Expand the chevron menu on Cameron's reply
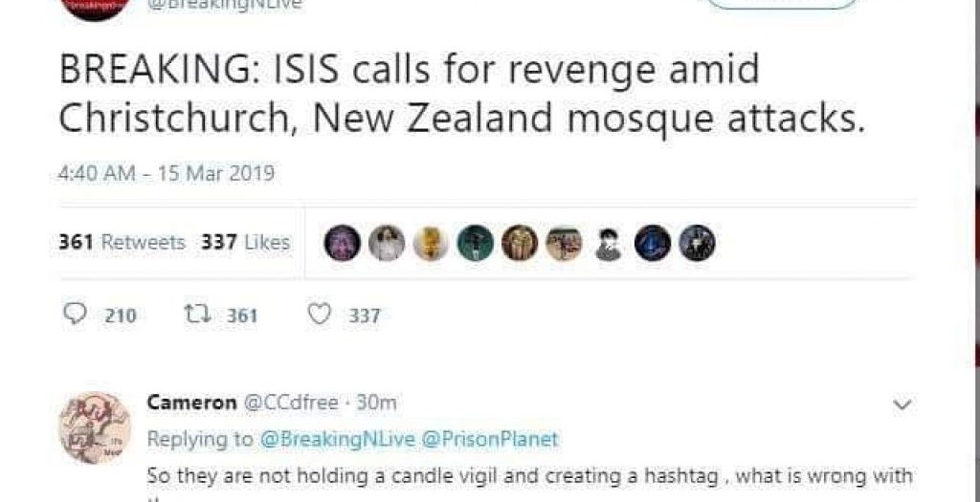This screenshot has height=502, width=980. coord(901,405)
